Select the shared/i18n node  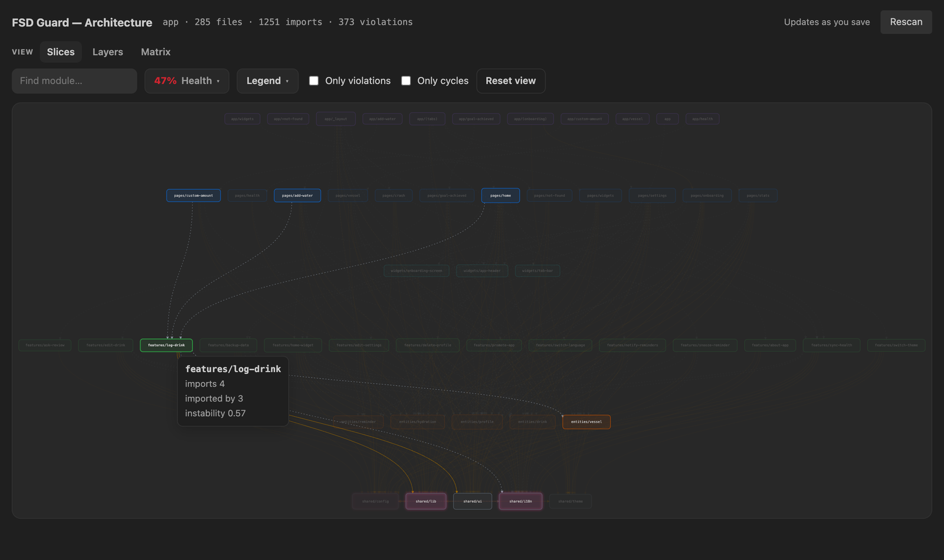click(520, 501)
